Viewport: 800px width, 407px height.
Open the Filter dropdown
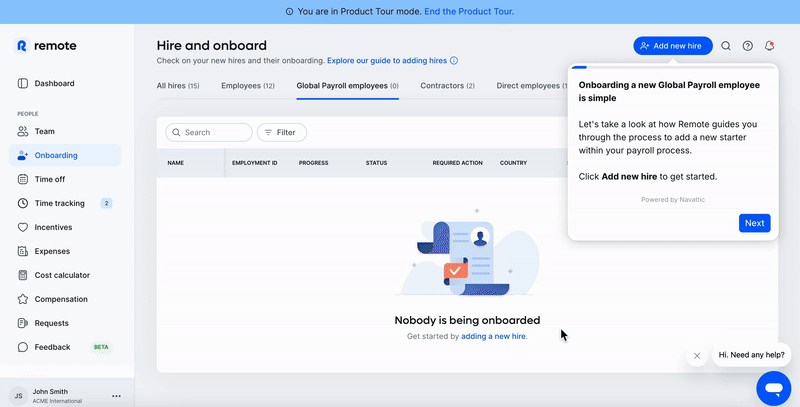click(282, 132)
